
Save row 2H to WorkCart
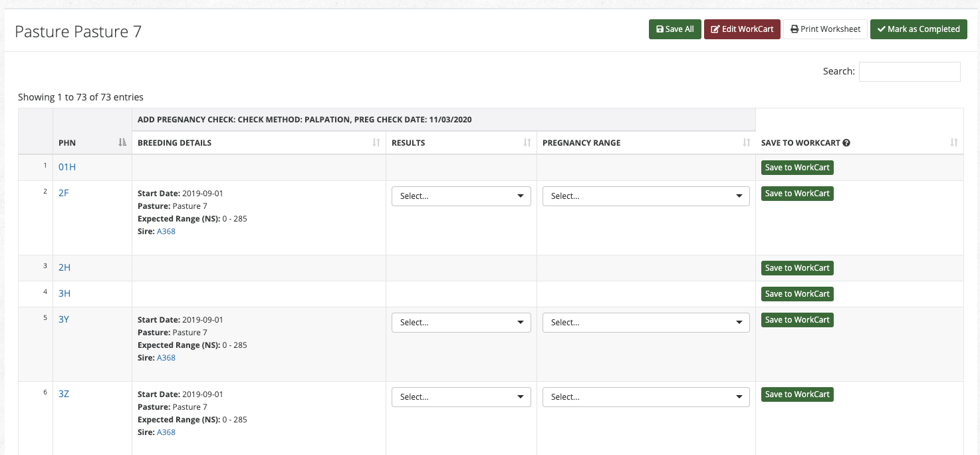point(797,268)
